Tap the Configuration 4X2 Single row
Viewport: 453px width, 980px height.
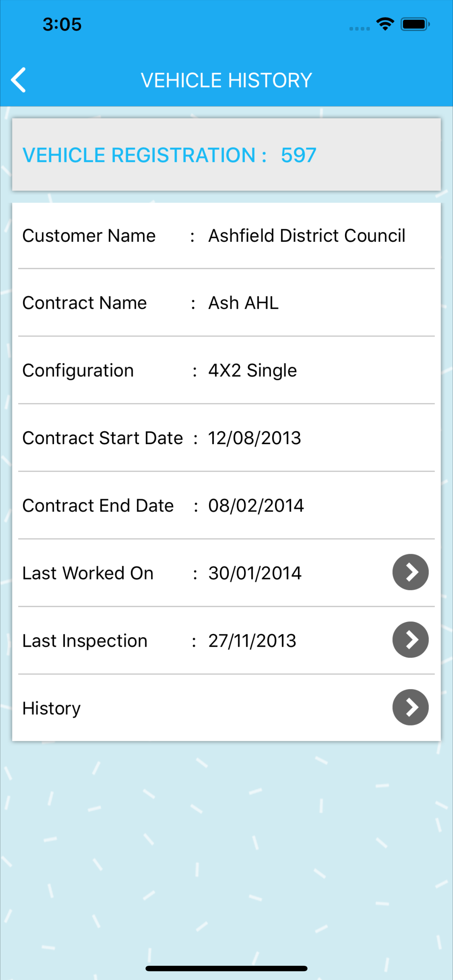point(226,370)
